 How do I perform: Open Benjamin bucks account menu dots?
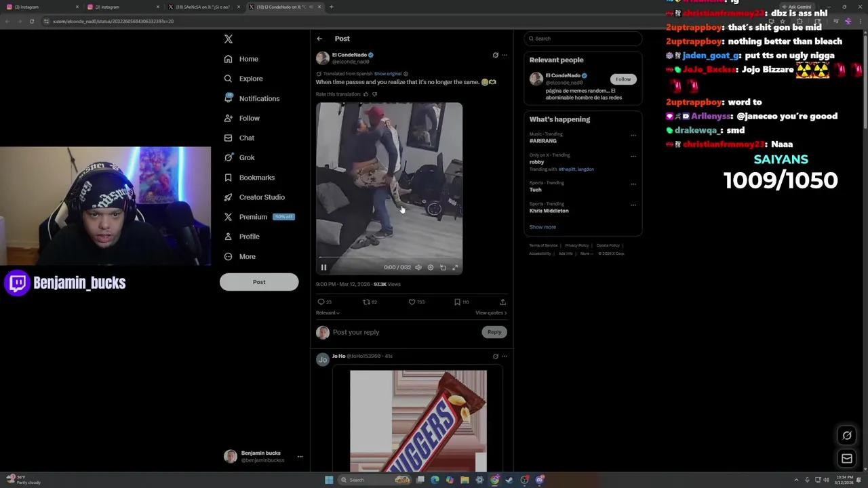(x=300, y=457)
